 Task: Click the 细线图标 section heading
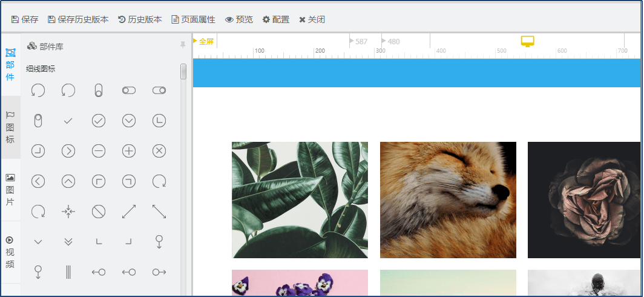(41, 69)
